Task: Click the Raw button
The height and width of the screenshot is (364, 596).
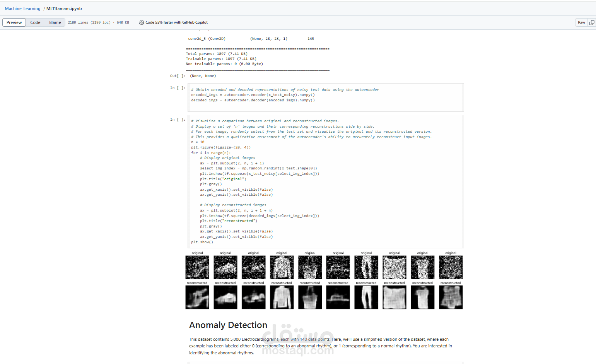Action: pos(581,22)
